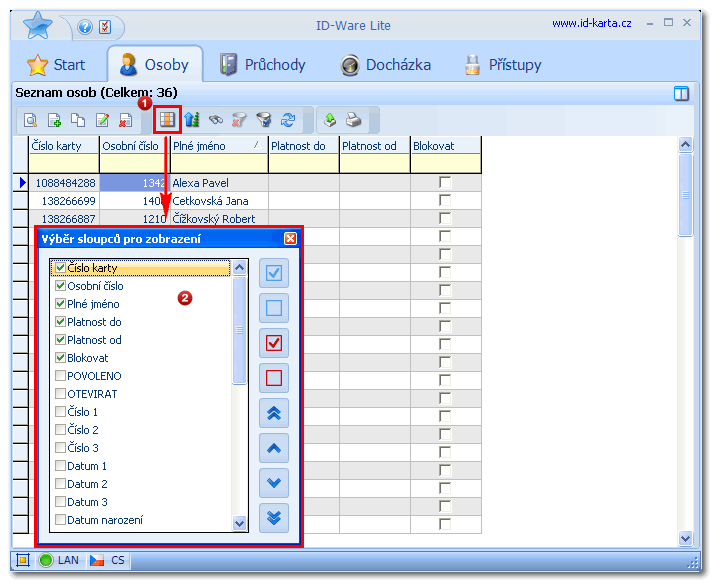Click the refresh list icon
This screenshot has height=583, width=713.
point(288,120)
